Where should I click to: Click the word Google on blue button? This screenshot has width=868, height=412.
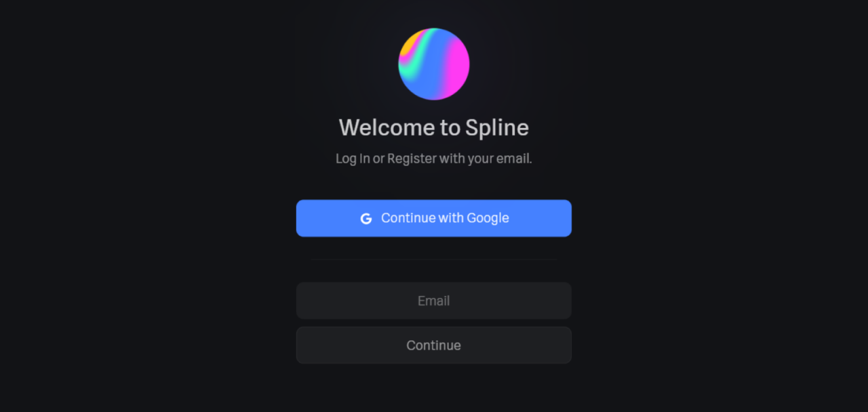pyautogui.click(x=488, y=218)
